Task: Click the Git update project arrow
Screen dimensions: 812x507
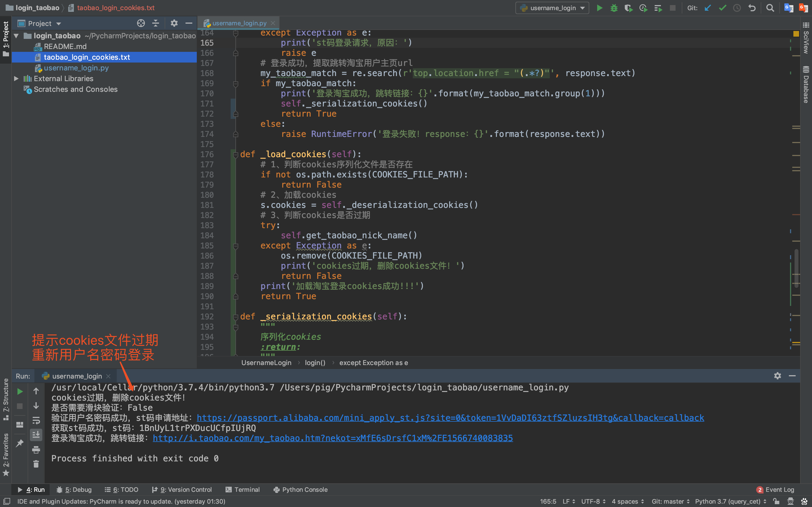Action: pos(708,8)
